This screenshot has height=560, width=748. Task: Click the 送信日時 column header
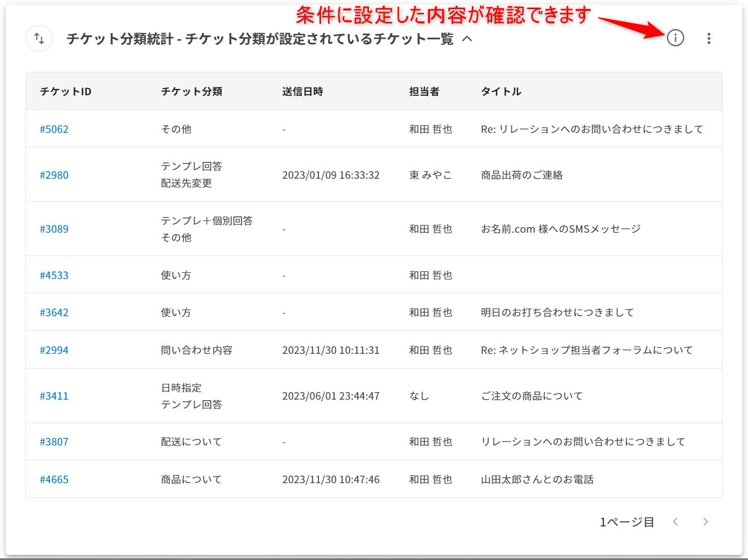(x=303, y=92)
